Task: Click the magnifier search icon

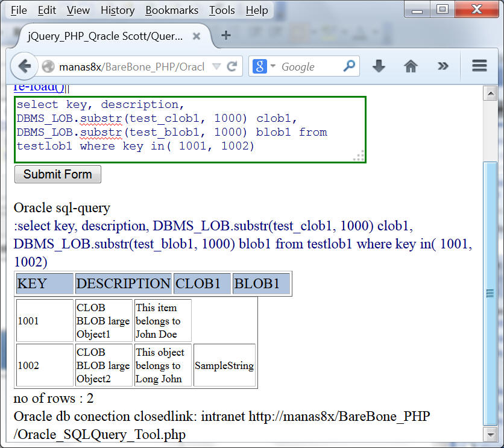Action: tap(349, 66)
